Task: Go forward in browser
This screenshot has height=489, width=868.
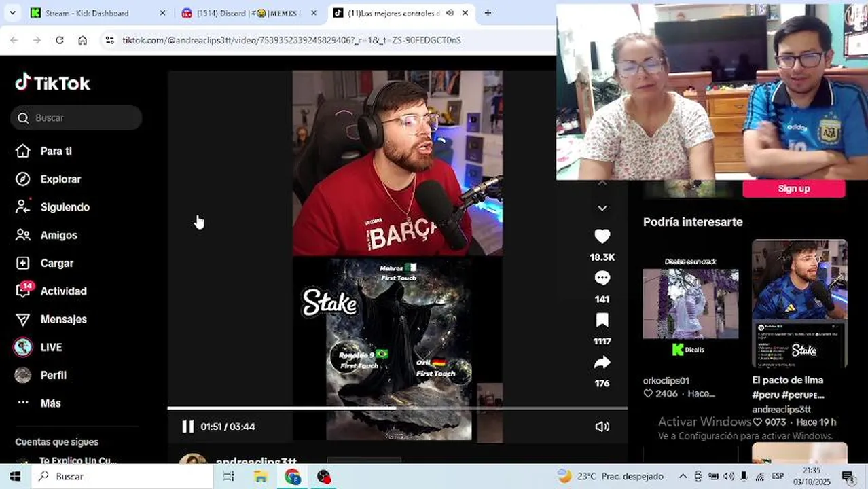Action: tap(37, 40)
